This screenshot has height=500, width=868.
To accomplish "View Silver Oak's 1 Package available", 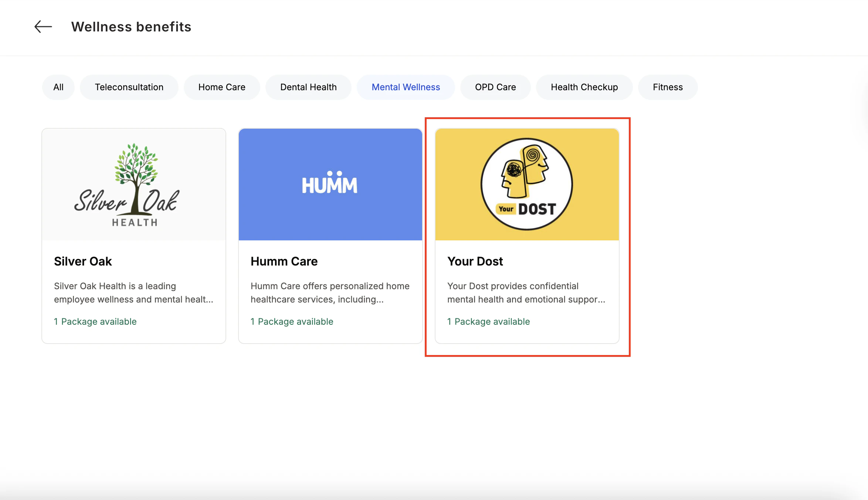I will coord(95,322).
